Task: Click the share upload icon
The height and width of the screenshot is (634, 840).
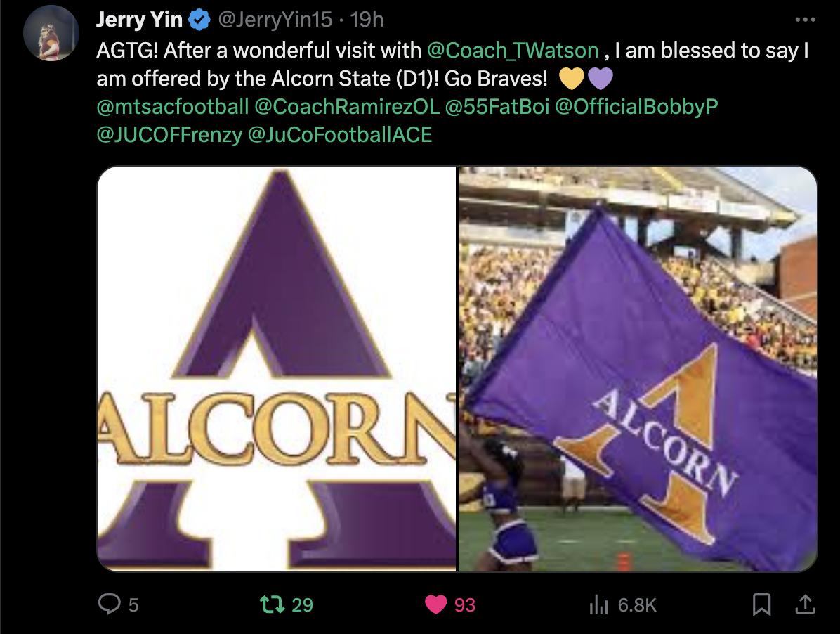Action: (x=805, y=604)
